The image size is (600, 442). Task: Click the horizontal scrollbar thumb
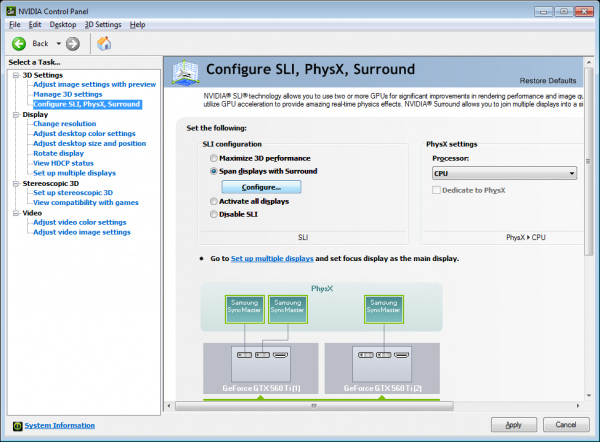click(314, 406)
